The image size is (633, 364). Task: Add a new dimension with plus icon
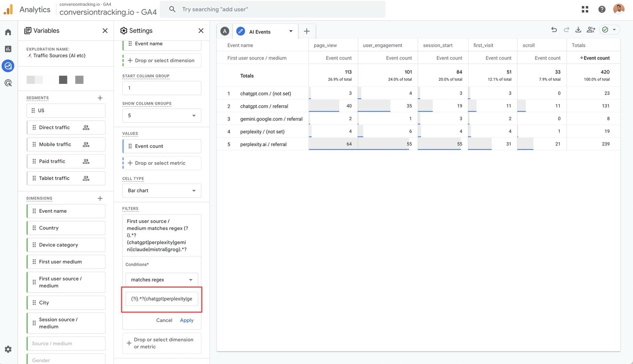pos(100,198)
